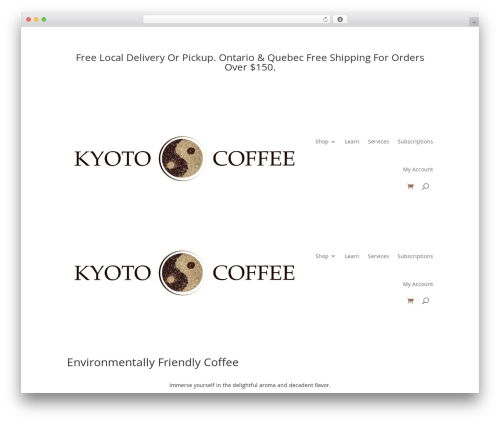Open the cart icon in the lower header
Screen dimensions: 500x423
(x=410, y=301)
